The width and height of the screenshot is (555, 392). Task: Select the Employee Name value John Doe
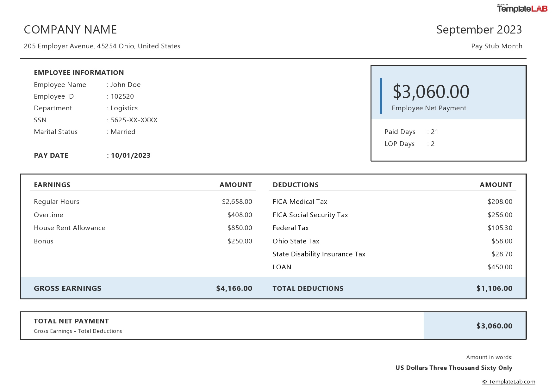[x=125, y=84]
